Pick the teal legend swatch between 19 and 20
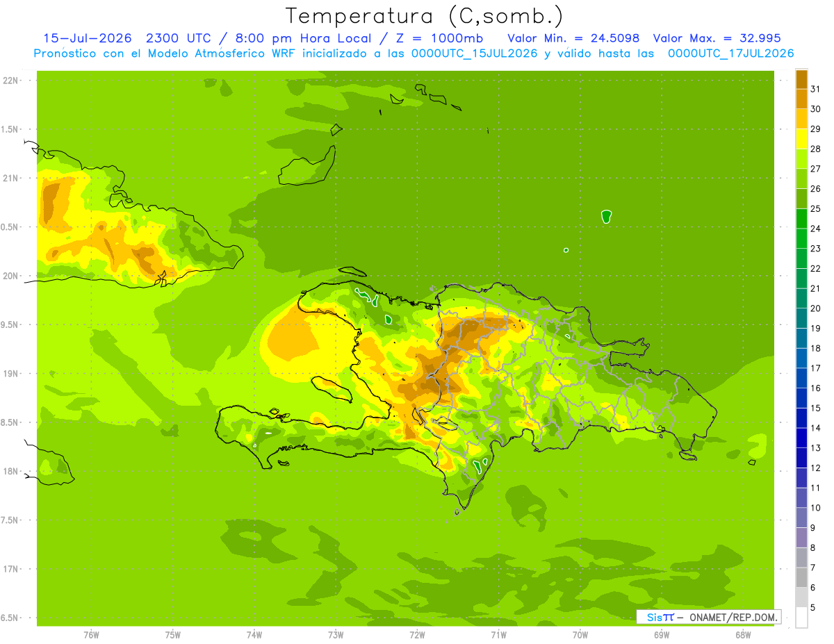The height and width of the screenshot is (644, 834). pos(801,318)
